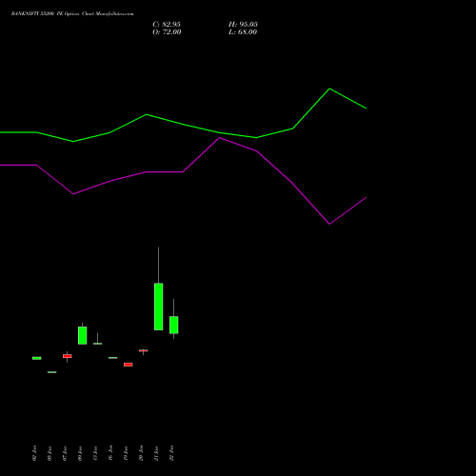
Task: Click the 16 Jan date label
Action: [110, 453]
